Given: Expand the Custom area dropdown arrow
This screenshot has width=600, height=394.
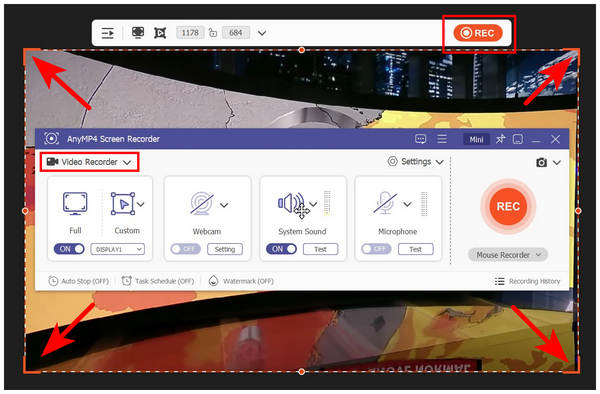Looking at the screenshot, I should [x=141, y=204].
